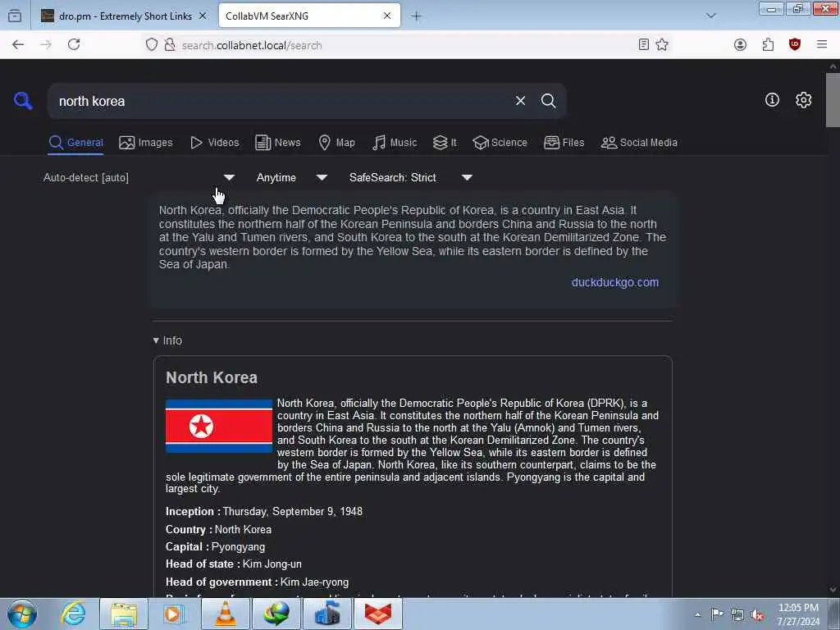Click the muted volume tray icon

[x=757, y=615]
